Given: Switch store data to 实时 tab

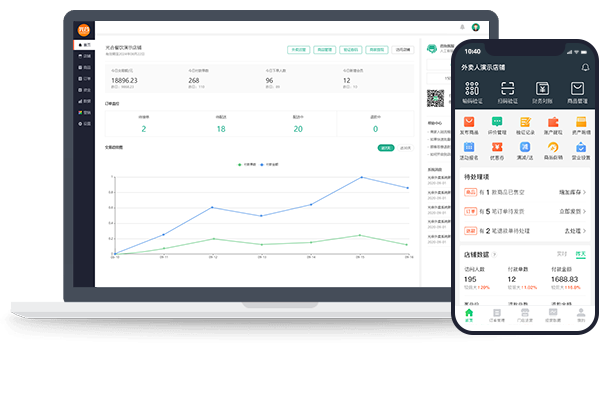Looking at the screenshot, I should coord(561,254).
